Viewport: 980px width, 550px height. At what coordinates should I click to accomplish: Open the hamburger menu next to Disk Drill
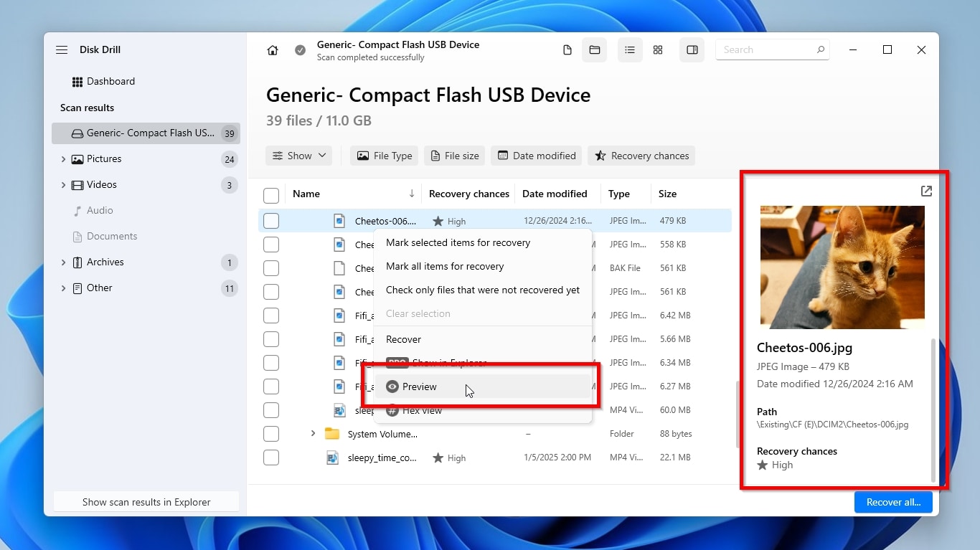tap(62, 50)
